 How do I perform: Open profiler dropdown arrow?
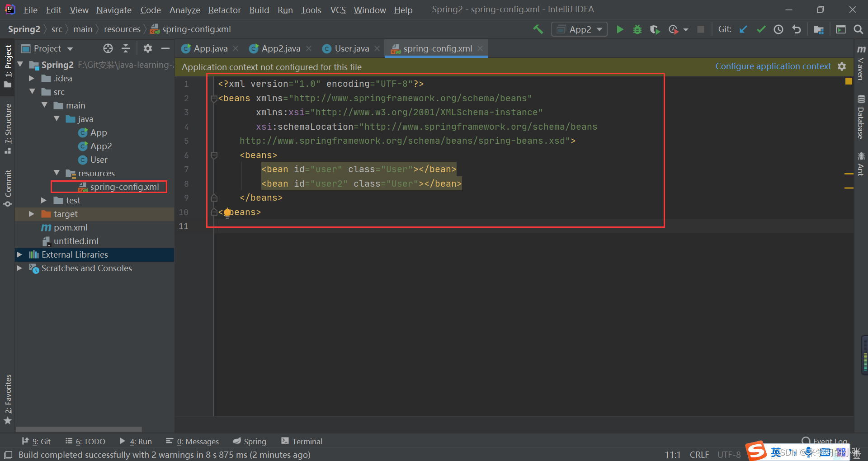686,30
